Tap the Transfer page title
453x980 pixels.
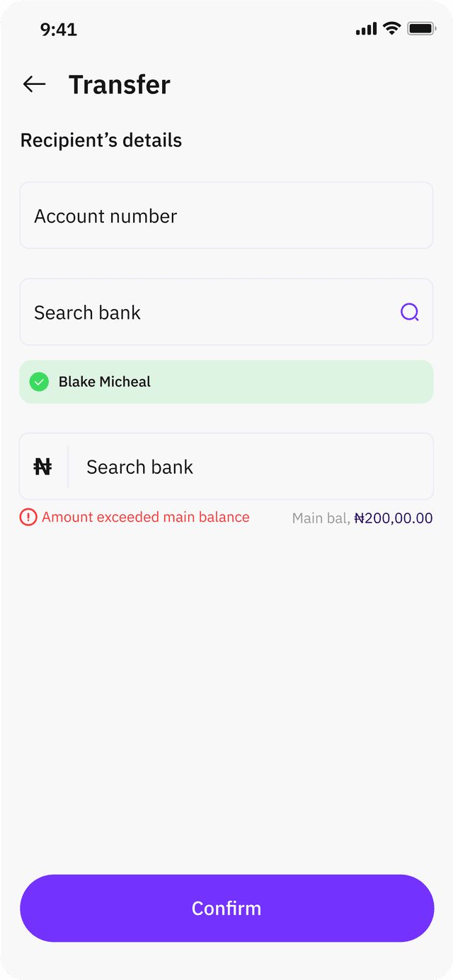tap(119, 85)
